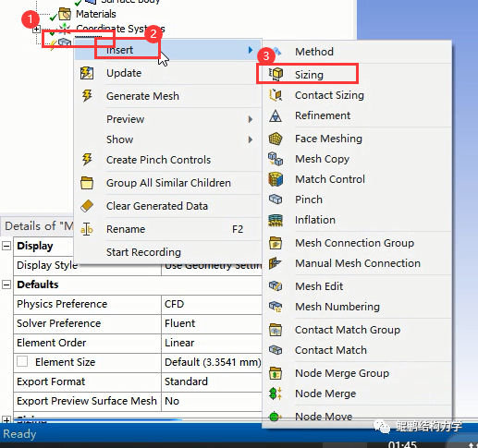Click the Generate Mesh lightning icon
This screenshot has width=478, height=448.
click(x=87, y=96)
